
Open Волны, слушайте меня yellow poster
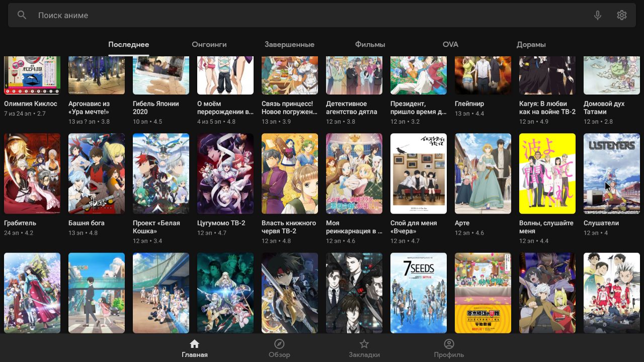[x=547, y=173]
